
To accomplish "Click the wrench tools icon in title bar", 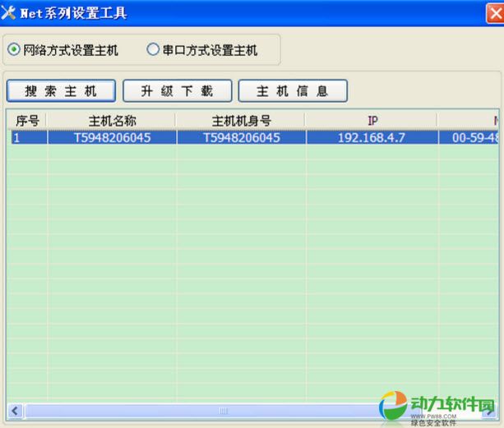I will 10,14.
